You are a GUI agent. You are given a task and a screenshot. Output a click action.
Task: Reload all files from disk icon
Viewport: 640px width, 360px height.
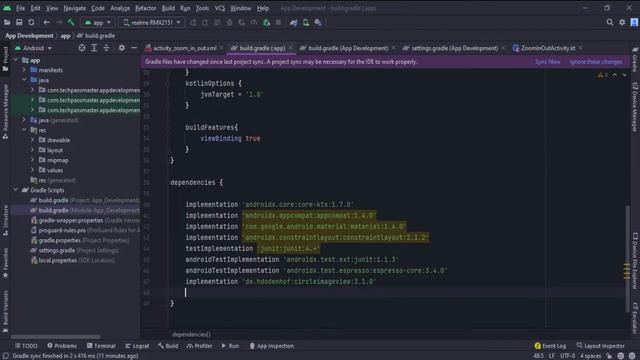point(31,22)
